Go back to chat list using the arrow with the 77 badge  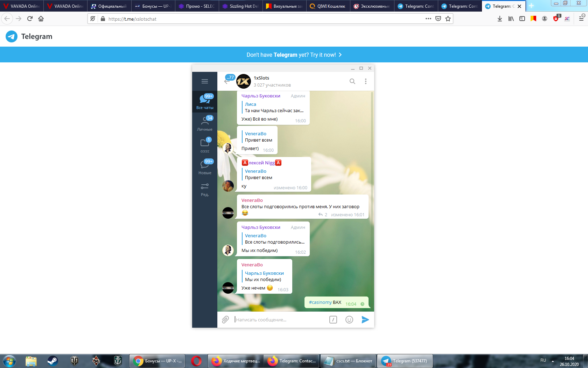[x=227, y=81]
